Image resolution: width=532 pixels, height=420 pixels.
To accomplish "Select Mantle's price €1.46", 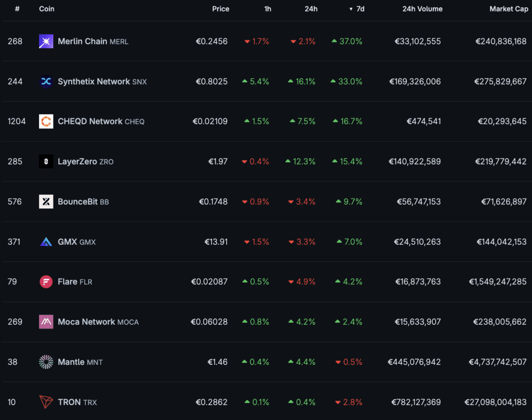I will tap(218, 362).
